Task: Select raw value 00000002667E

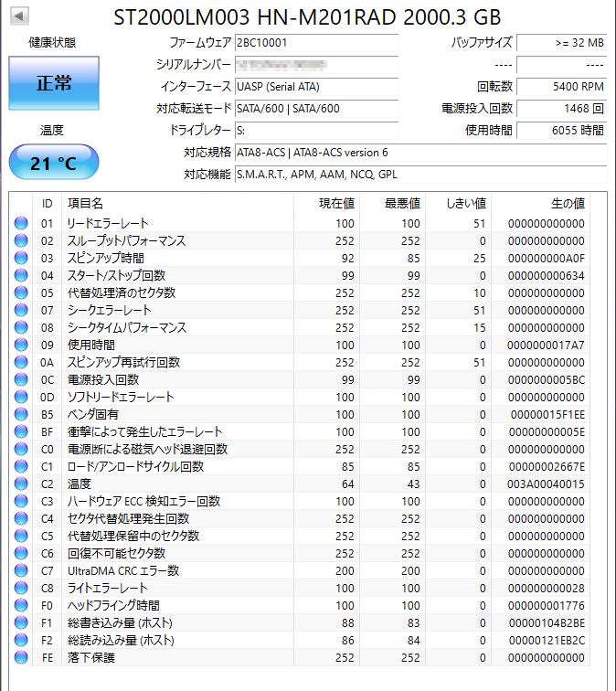Action: 547,467
